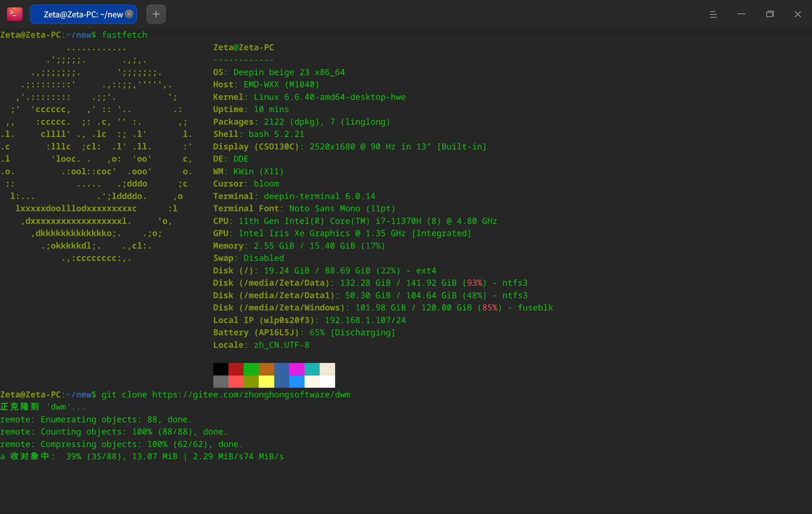Click the DE: DDE line
812x514 pixels.
(x=231, y=159)
